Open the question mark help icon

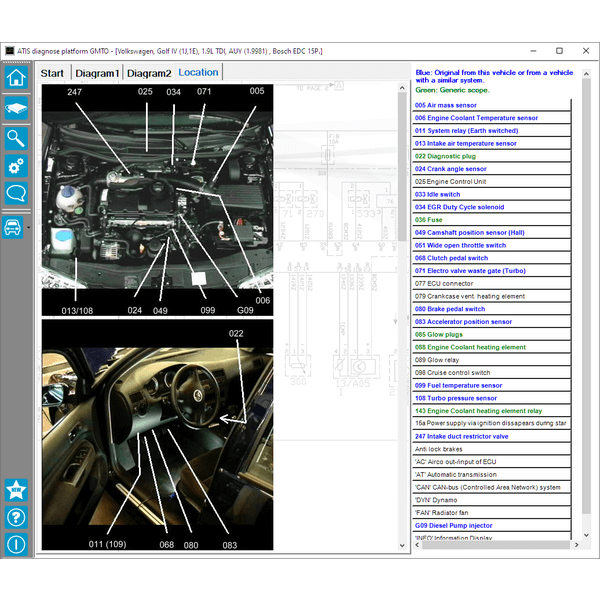point(16,517)
